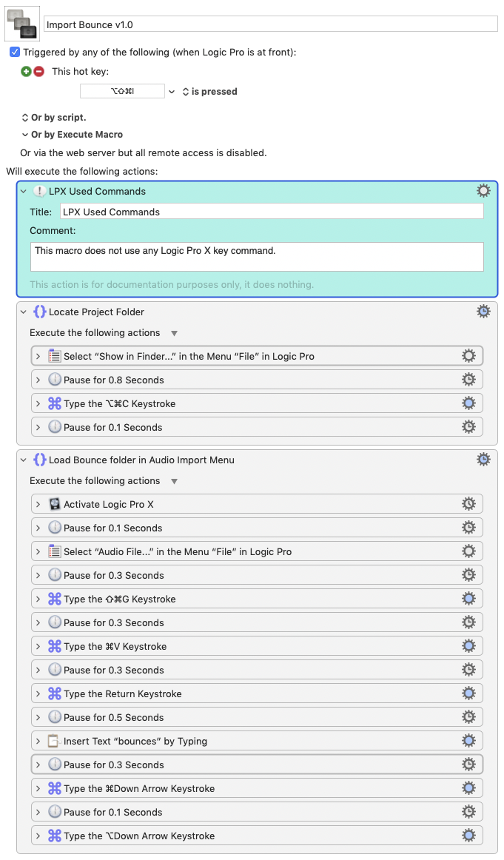This screenshot has width=504, height=860.
Task: Open gear menu of Pause for 0.5 Seconds
Action: pos(468,717)
